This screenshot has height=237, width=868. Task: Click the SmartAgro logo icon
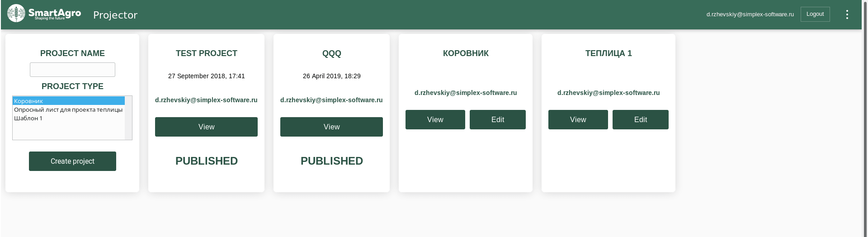(16, 14)
